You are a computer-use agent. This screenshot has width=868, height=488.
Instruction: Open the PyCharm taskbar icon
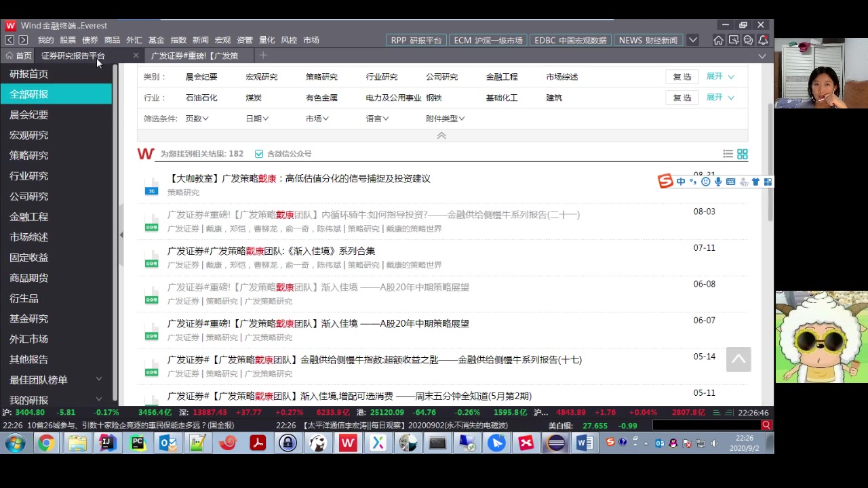(x=138, y=443)
